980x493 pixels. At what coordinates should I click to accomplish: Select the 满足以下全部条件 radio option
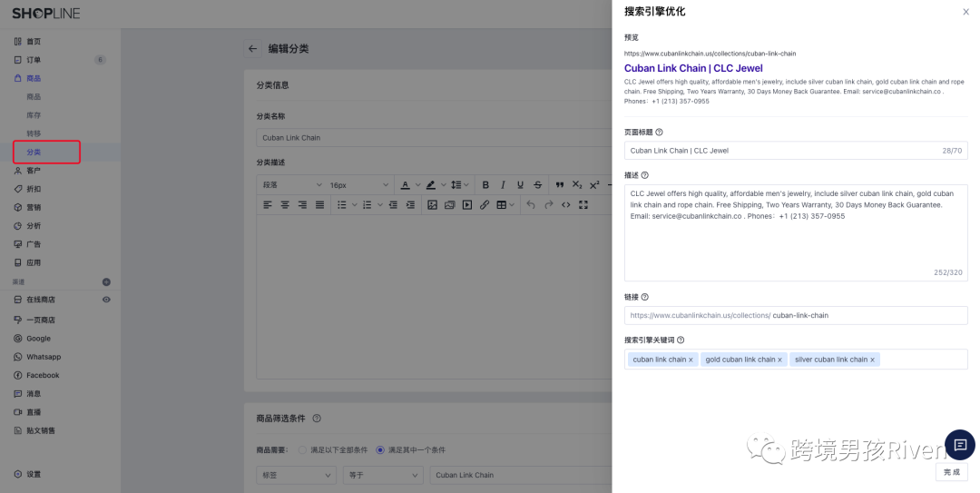(302, 449)
